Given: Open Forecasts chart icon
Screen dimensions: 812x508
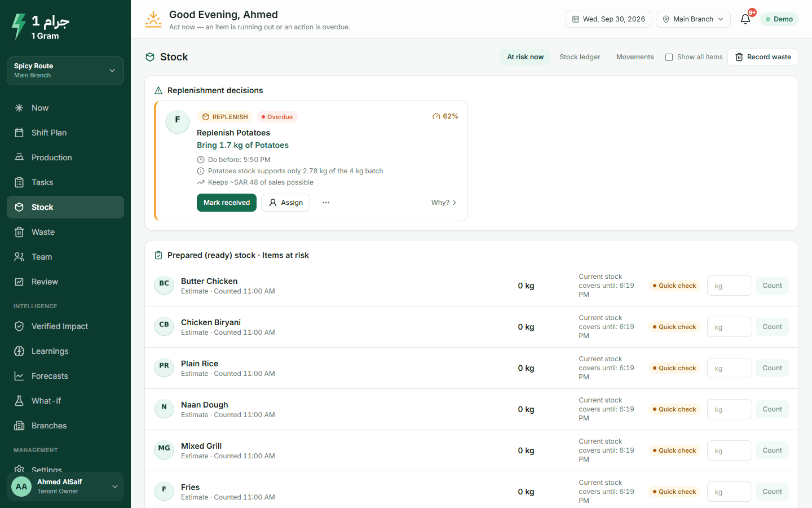Looking at the screenshot, I should coord(19,376).
